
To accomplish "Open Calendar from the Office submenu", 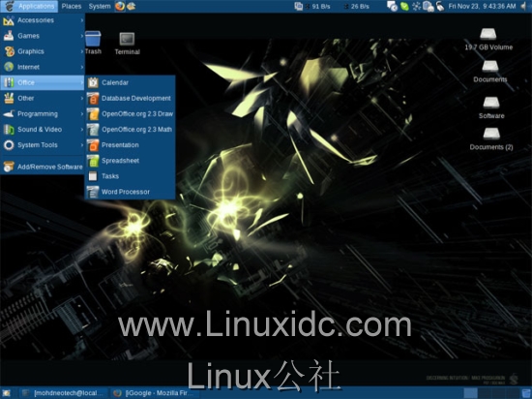I will tap(130, 82).
